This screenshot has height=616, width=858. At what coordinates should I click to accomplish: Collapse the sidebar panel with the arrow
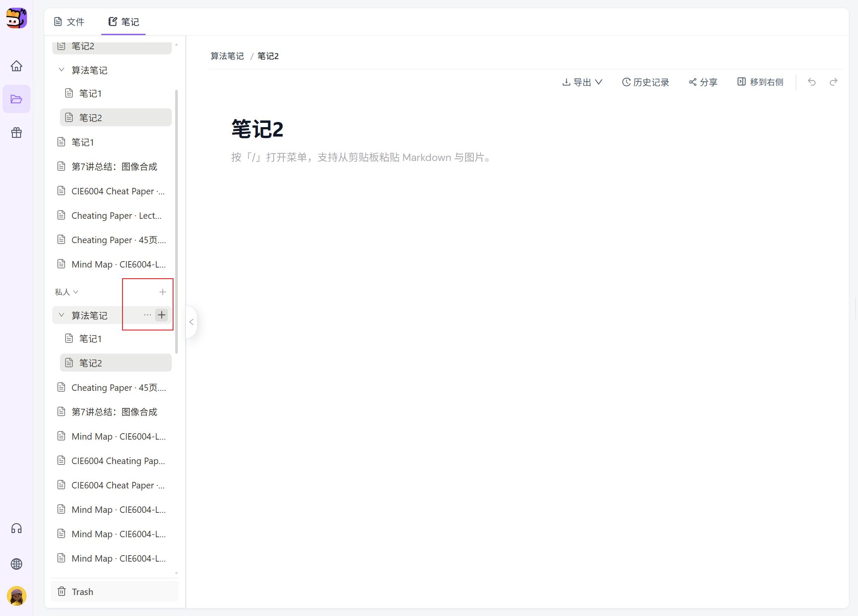(191, 322)
